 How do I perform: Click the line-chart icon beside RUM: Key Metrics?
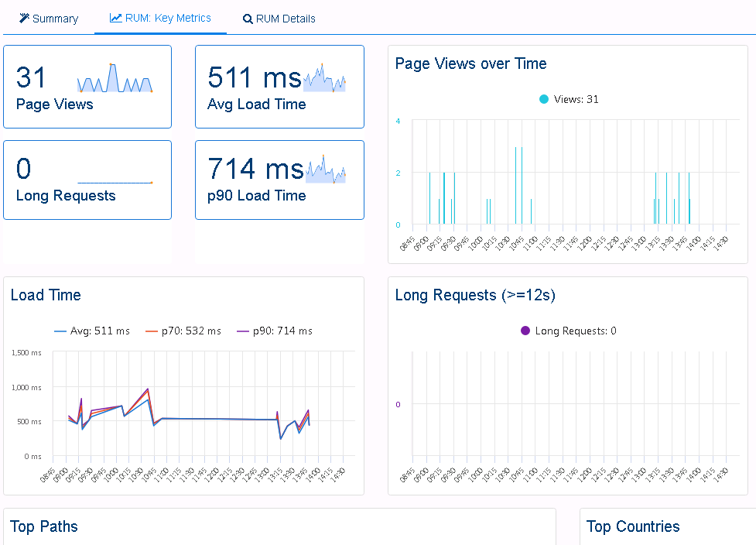pyautogui.click(x=115, y=18)
